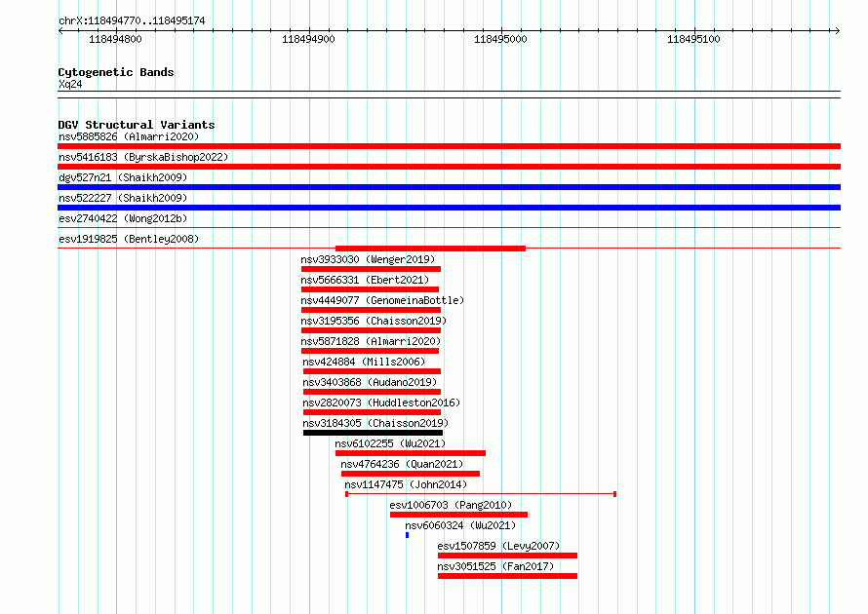The height and width of the screenshot is (614, 868).
Task: Select the red bar of esv1507859
Action: coord(507,556)
